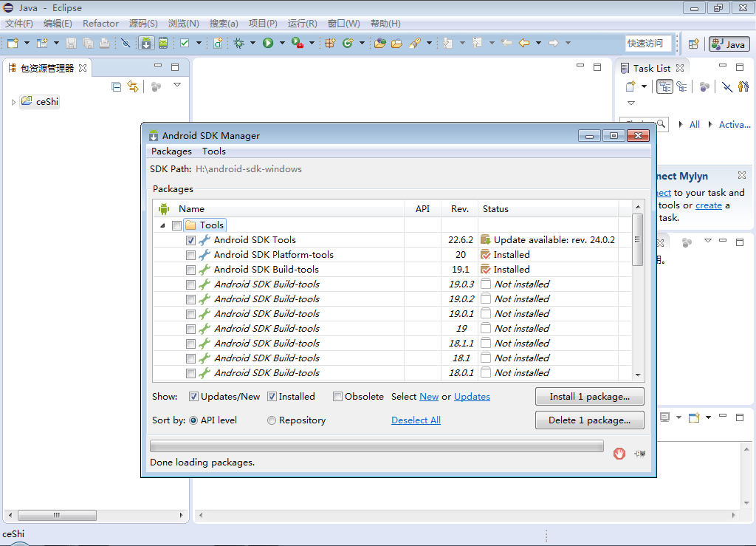The image size is (756, 546).
Task: Toggle the Installed show checkbox
Action: (272, 397)
